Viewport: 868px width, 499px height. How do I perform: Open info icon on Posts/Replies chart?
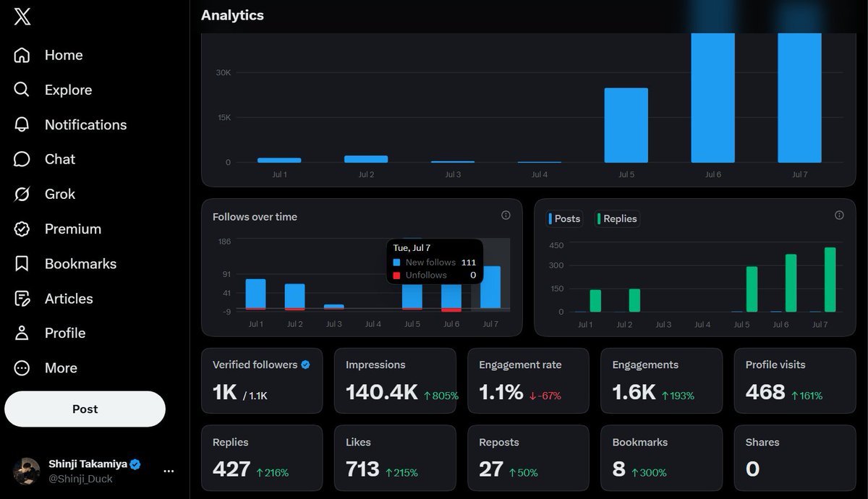pos(839,216)
